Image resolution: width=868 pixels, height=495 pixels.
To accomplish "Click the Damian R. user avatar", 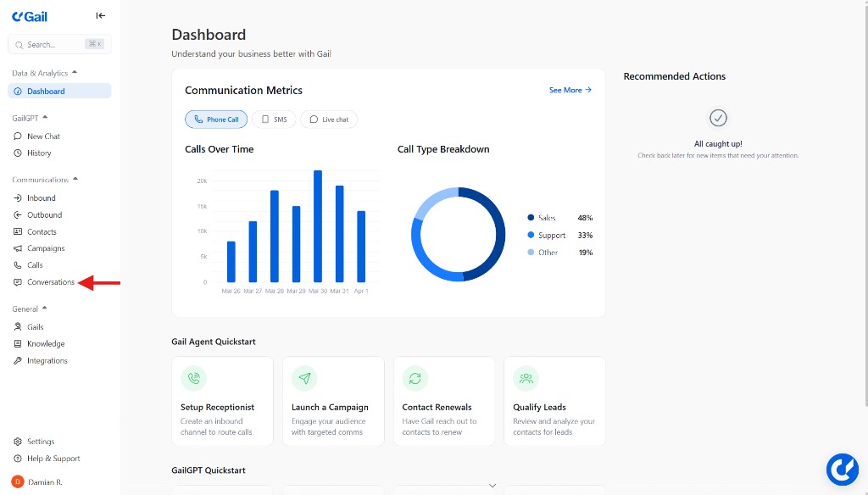I will coord(18,481).
